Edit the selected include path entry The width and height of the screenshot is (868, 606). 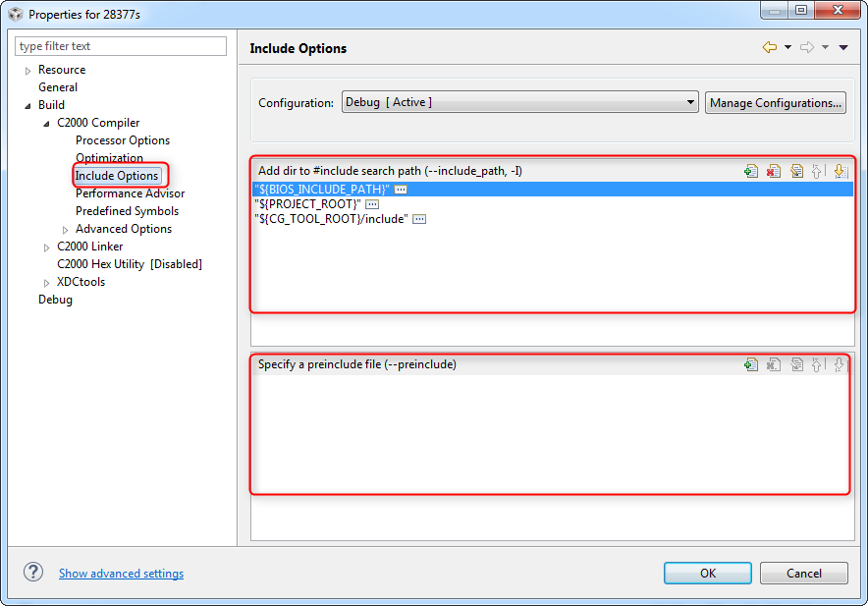pos(796,171)
